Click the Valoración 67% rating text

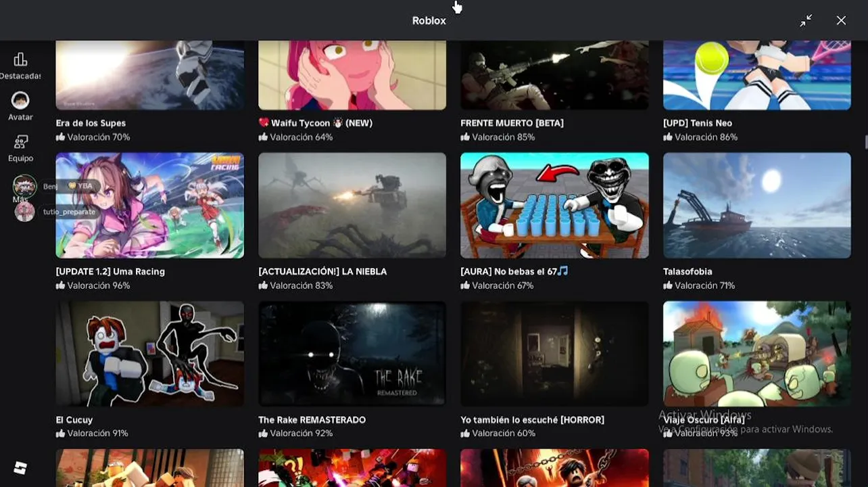[x=502, y=285]
